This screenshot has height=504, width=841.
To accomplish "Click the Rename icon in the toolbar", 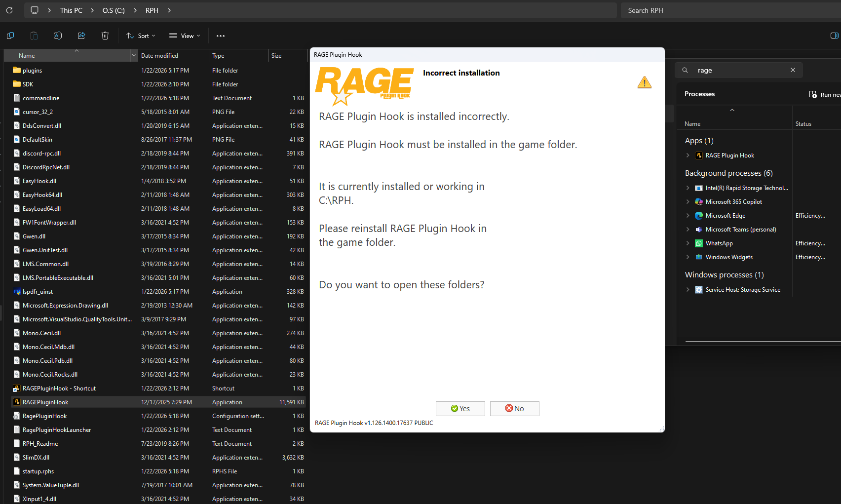I will point(58,36).
